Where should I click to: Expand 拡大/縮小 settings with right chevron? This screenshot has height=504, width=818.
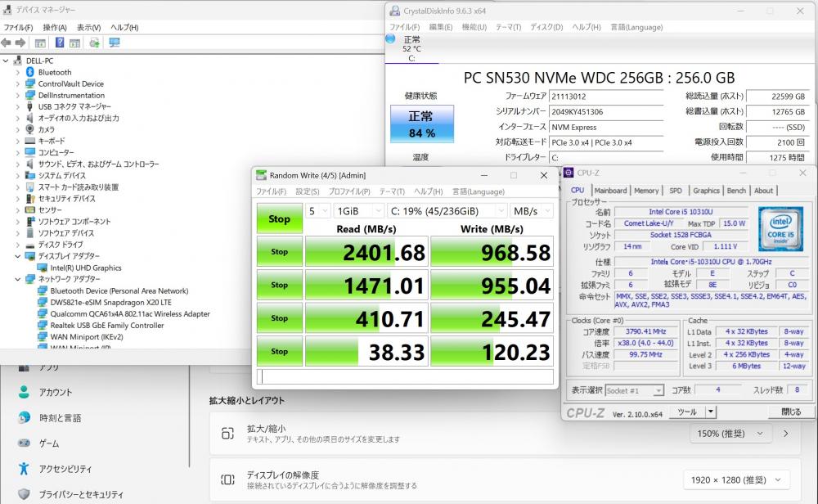click(x=785, y=434)
